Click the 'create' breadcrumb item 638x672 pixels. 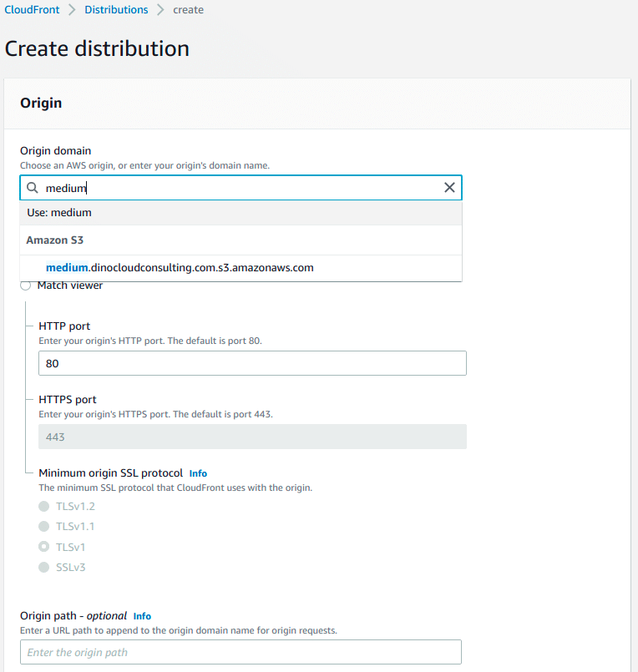click(x=188, y=10)
